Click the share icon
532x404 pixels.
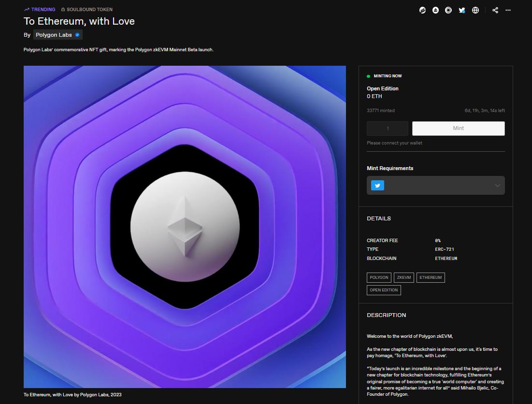[x=495, y=10]
